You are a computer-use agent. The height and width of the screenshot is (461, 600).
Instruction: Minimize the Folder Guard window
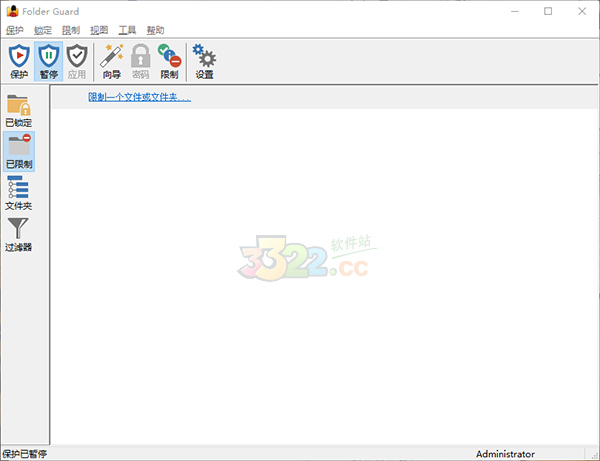click(x=515, y=11)
